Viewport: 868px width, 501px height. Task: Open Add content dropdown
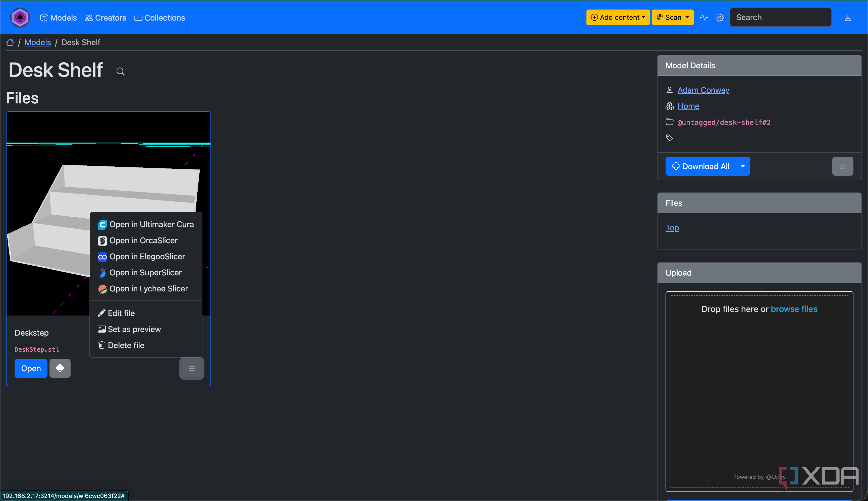click(x=618, y=17)
